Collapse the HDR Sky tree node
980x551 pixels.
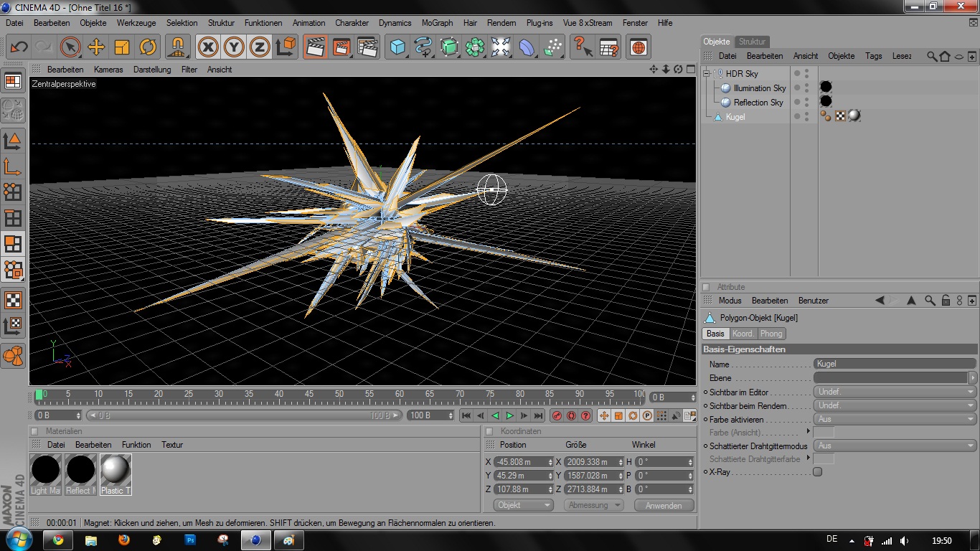pos(707,73)
